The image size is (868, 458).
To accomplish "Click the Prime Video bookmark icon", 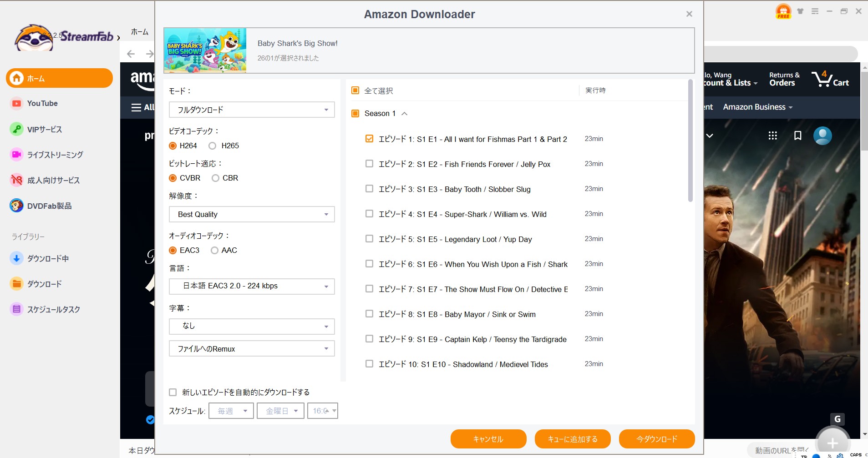I will tap(797, 136).
